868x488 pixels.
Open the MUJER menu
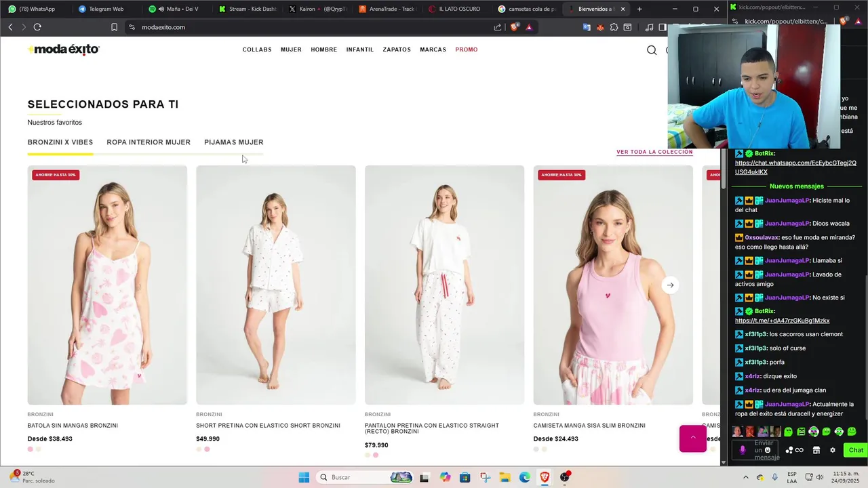click(x=291, y=49)
